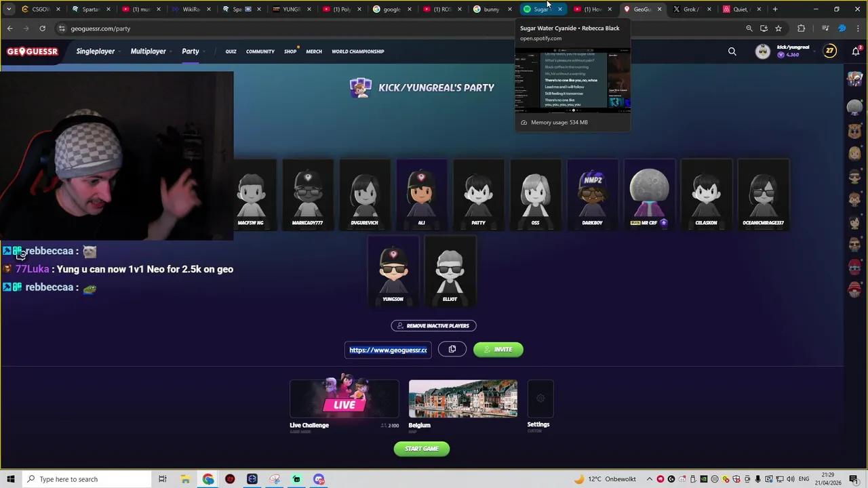Select the OSS player avatar

tap(536, 195)
